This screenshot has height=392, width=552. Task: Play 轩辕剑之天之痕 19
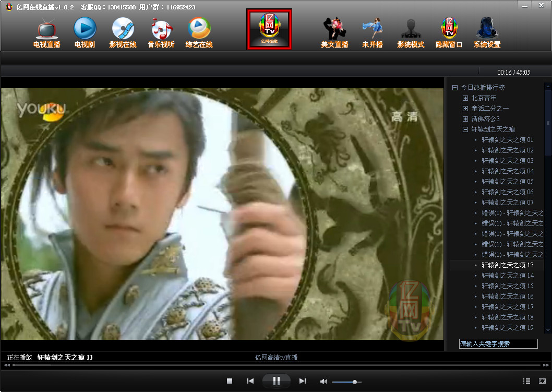(507, 328)
